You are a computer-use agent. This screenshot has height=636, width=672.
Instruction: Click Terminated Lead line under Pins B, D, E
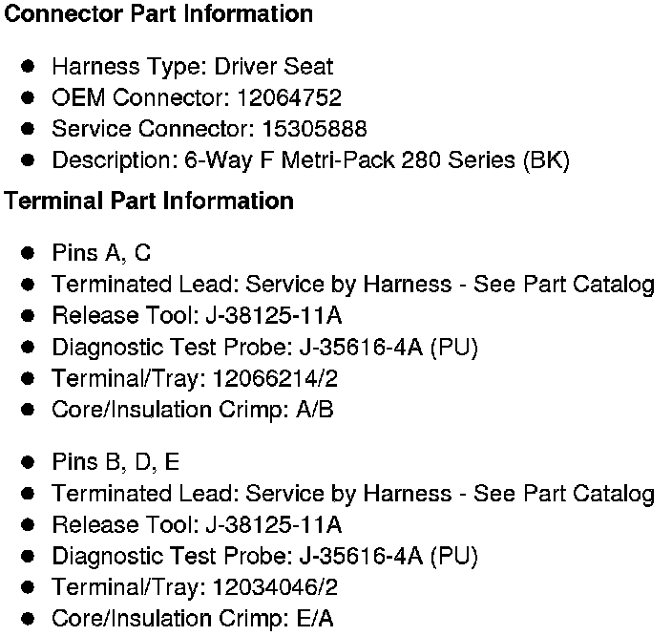pos(353,494)
